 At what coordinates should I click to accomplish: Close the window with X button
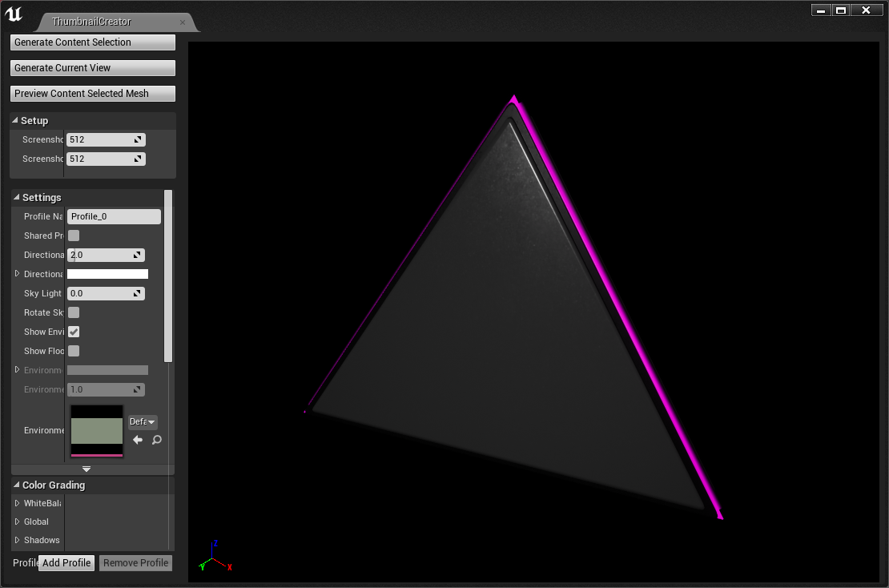click(x=866, y=10)
